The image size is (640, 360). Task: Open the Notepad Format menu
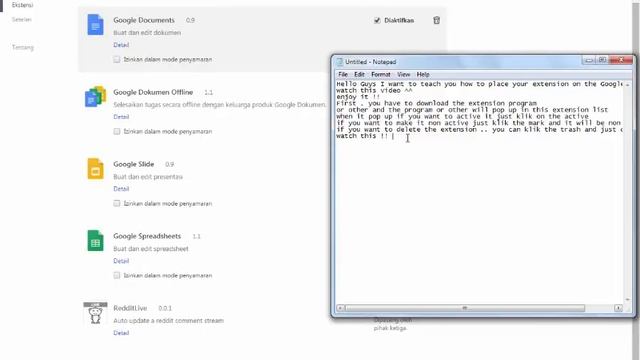click(x=381, y=74)
